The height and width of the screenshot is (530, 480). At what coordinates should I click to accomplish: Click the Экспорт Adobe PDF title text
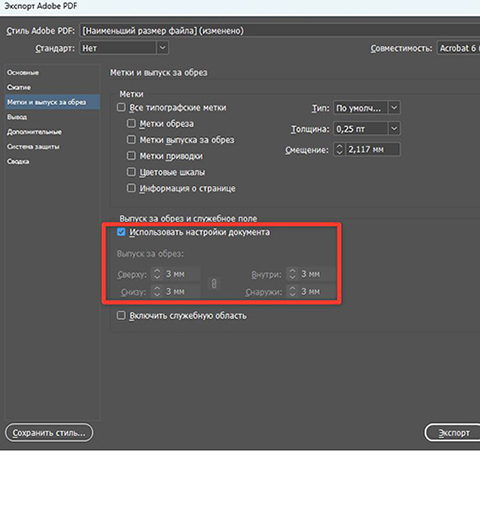(41, 6)
